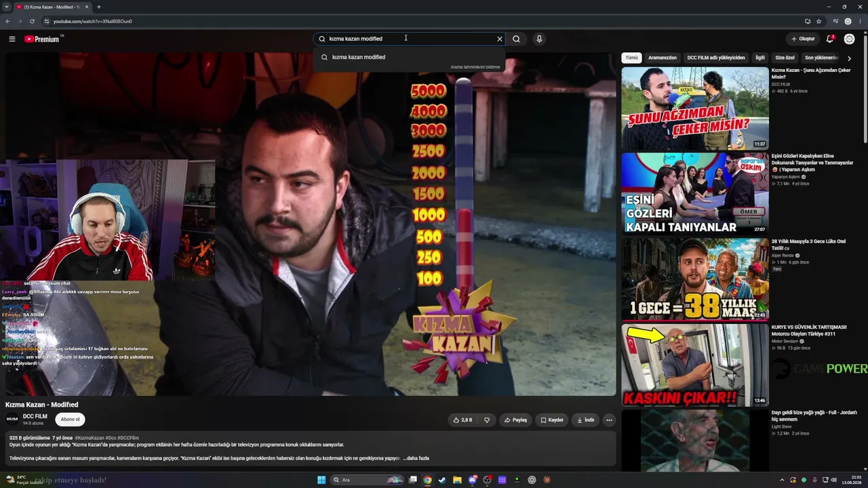Open 'Kurye vs Güvenlik Tartışması' title

tap(809, 330)
